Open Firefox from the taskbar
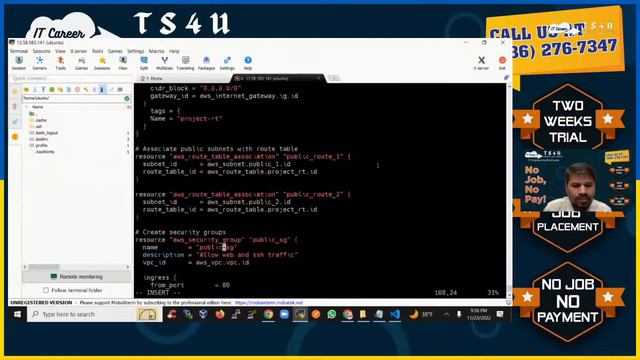The image size is (640, 360). point(220,314)
